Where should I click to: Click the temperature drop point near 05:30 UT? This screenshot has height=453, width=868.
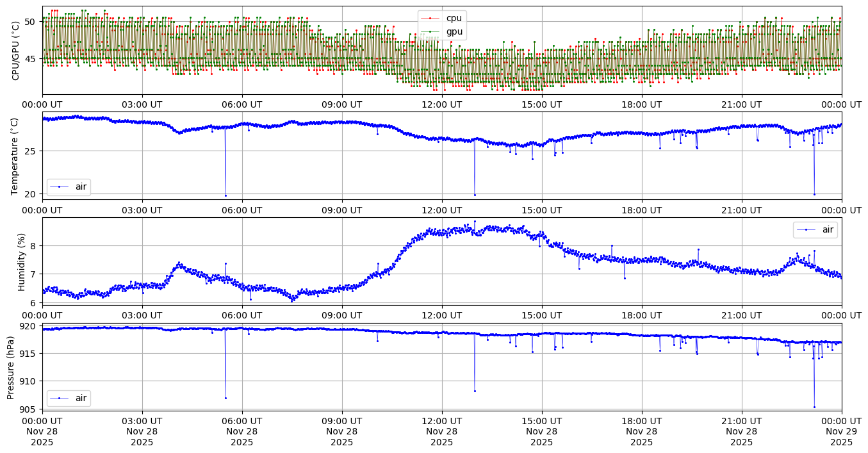point(225,195)
